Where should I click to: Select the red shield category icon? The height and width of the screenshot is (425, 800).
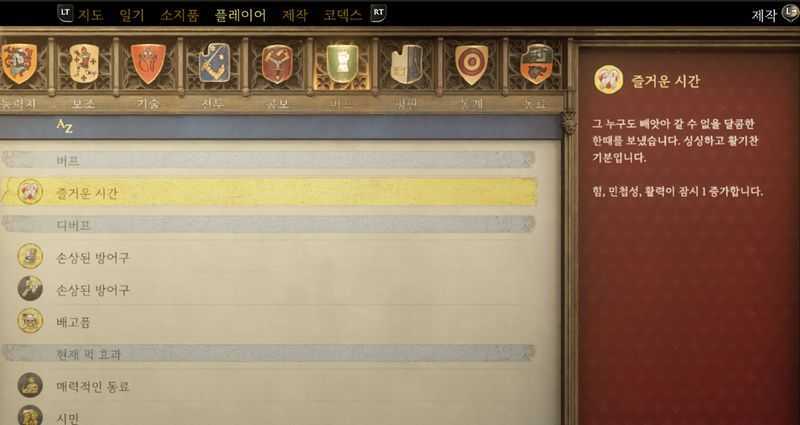[148, 63]
